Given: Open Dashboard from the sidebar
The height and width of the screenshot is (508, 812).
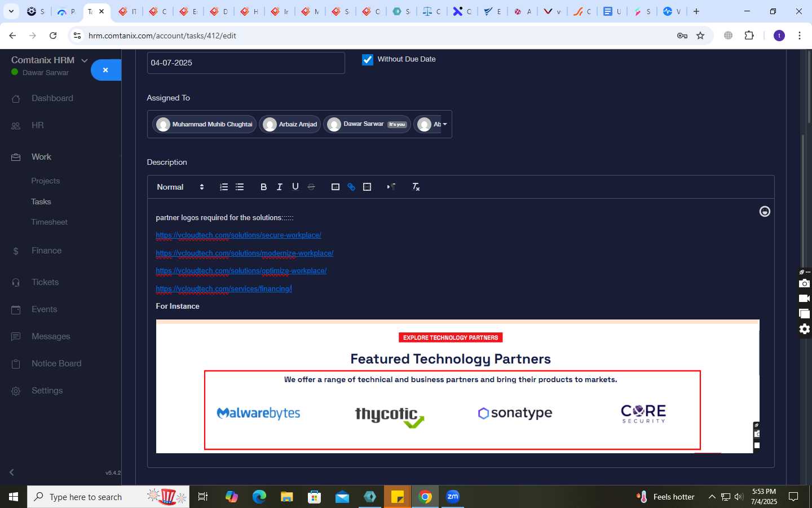Looking at the screenshot, I should (x=52, y=98).
